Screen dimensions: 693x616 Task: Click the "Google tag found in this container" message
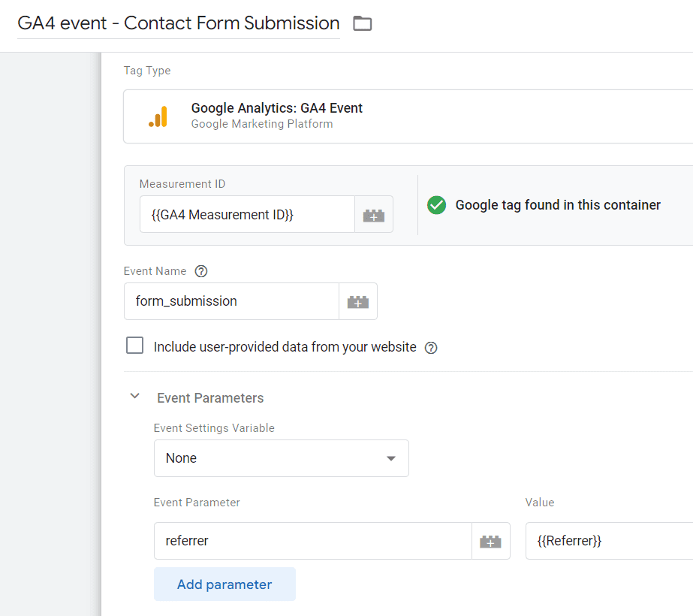[x=558, y=205]
